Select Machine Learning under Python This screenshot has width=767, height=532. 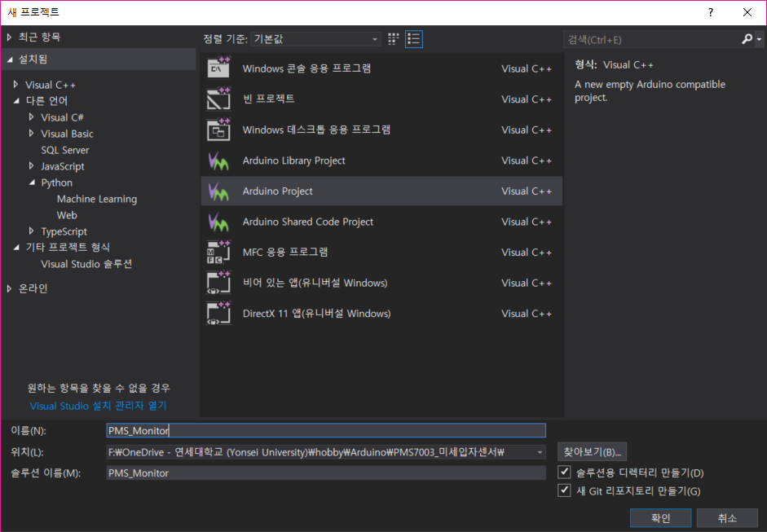click(x=97, y=199)
